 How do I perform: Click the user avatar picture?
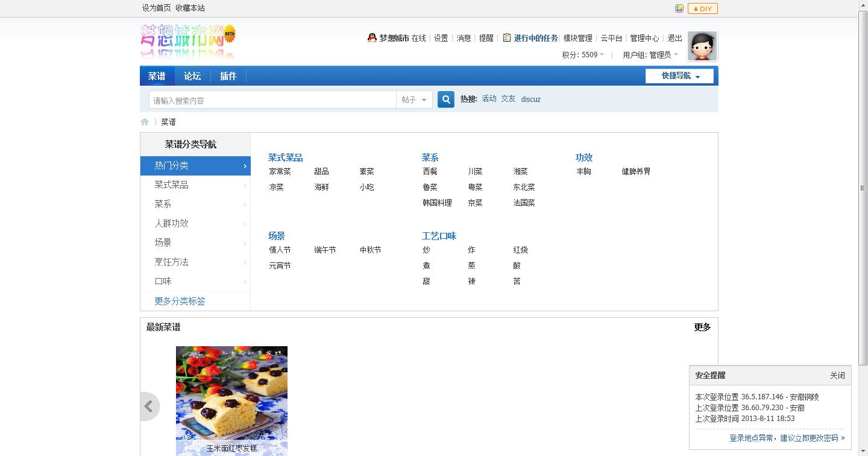702,46
